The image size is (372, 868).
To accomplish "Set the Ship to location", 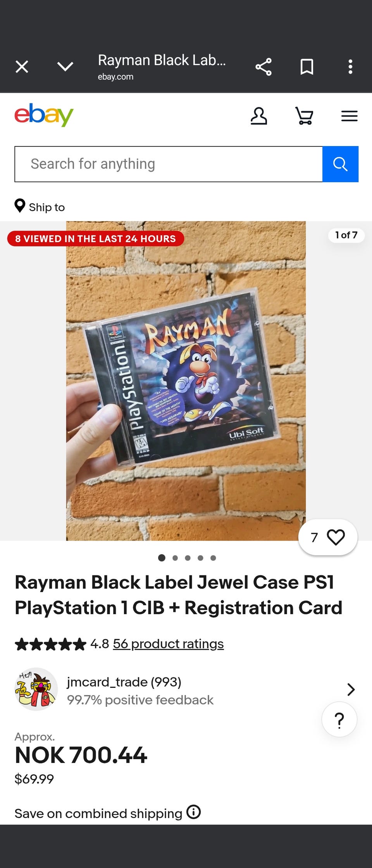I will pyautogui.click(x=40, y=207).
